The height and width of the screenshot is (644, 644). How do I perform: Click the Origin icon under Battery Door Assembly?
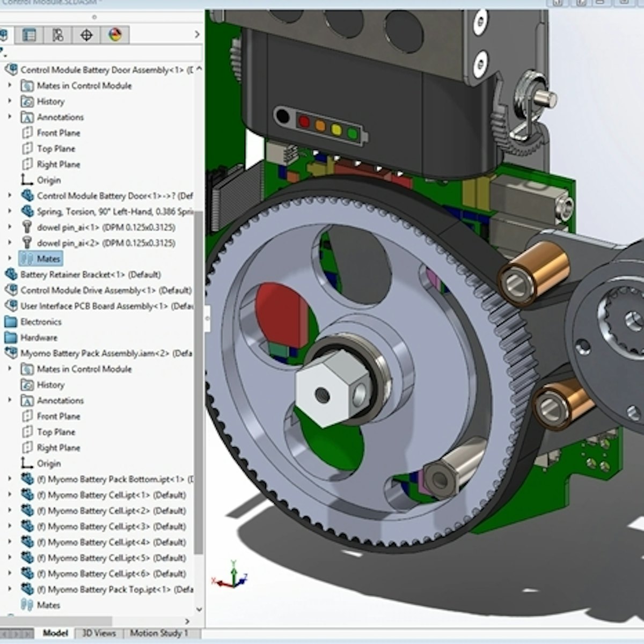pyautogui.click(x=27, y=180)
